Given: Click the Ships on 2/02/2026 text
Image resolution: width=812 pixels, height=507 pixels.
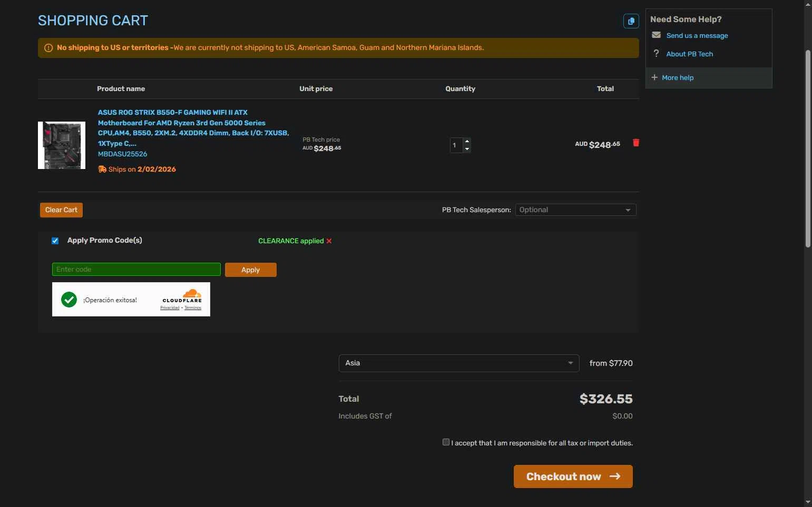Looking at the screenshot, I should (142, 170).
